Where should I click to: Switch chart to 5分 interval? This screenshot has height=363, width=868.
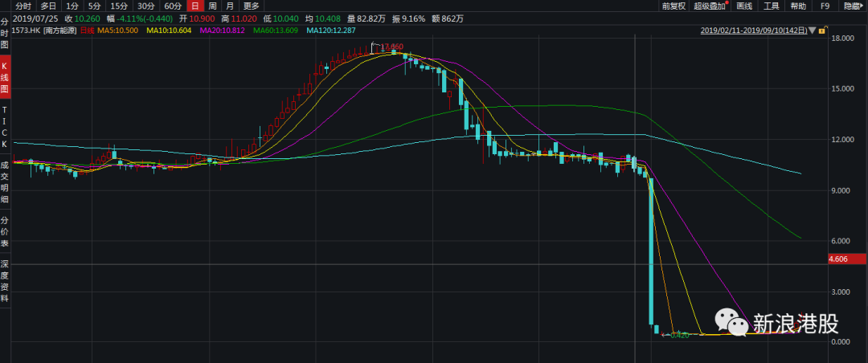95,6
